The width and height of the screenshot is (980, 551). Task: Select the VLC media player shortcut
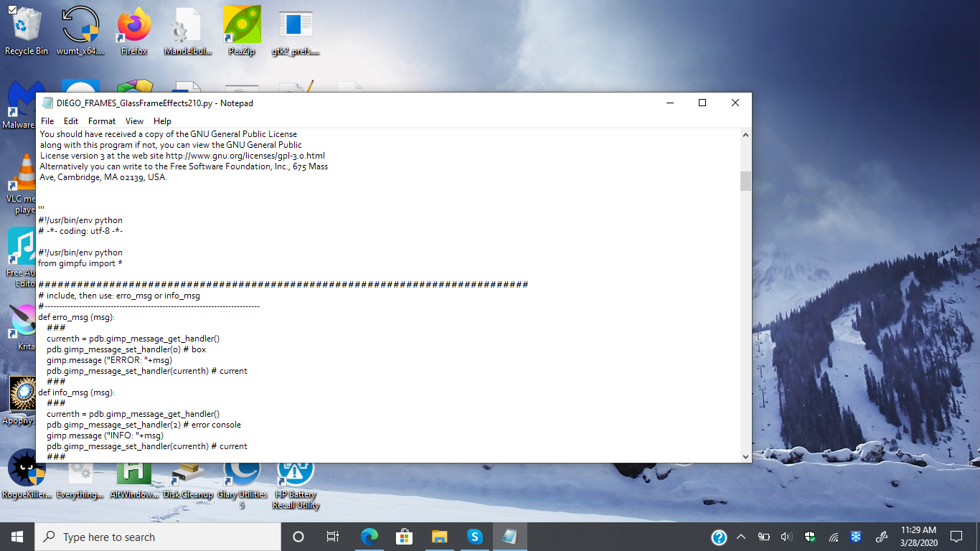coord(22,183)
